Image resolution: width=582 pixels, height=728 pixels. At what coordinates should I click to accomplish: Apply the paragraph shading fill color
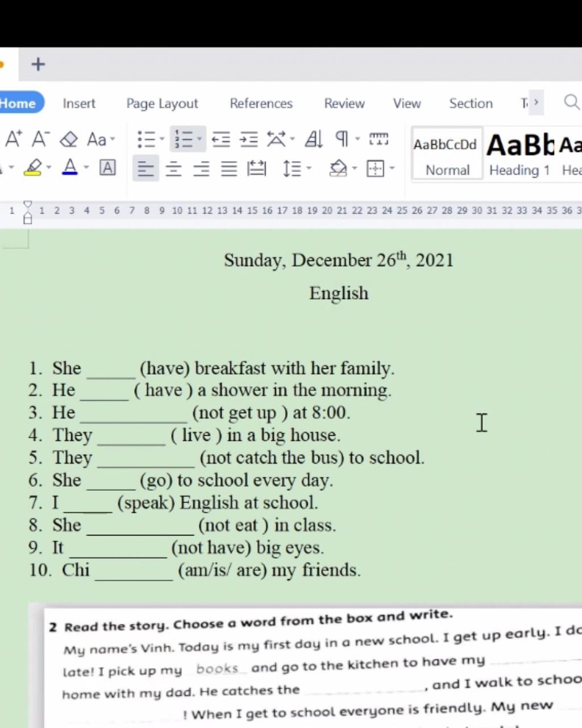[338, 168]
